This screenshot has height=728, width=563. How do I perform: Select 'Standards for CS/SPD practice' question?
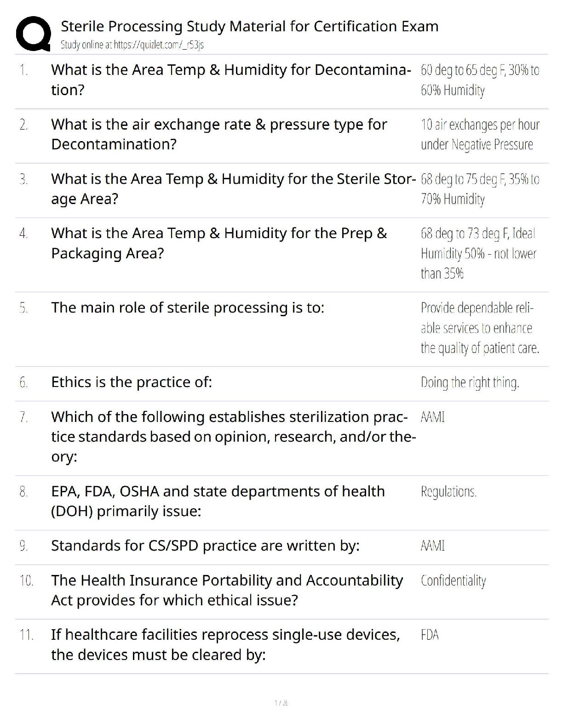(205, 546)
